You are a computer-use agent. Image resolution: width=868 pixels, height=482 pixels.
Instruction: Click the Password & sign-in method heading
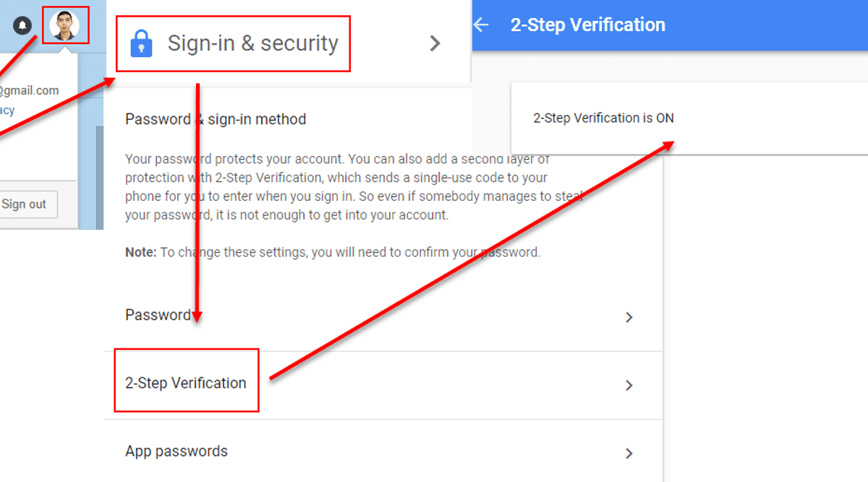coord(216,119)
